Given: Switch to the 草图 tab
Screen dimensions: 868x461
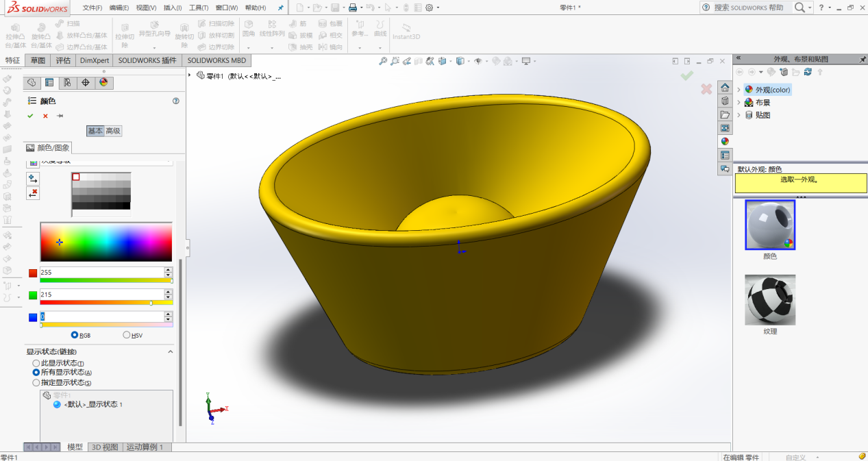Looking at the screenshot, I should pos(38,60).
